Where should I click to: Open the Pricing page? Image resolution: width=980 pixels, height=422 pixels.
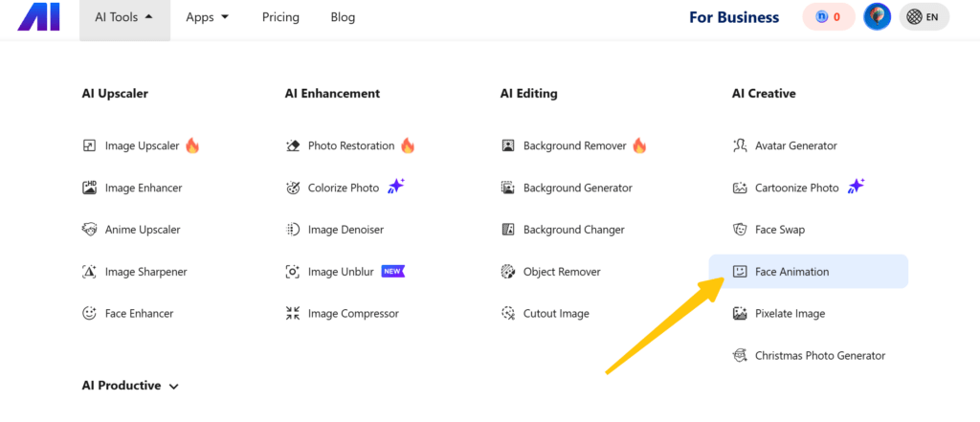[x=280, y=17]
